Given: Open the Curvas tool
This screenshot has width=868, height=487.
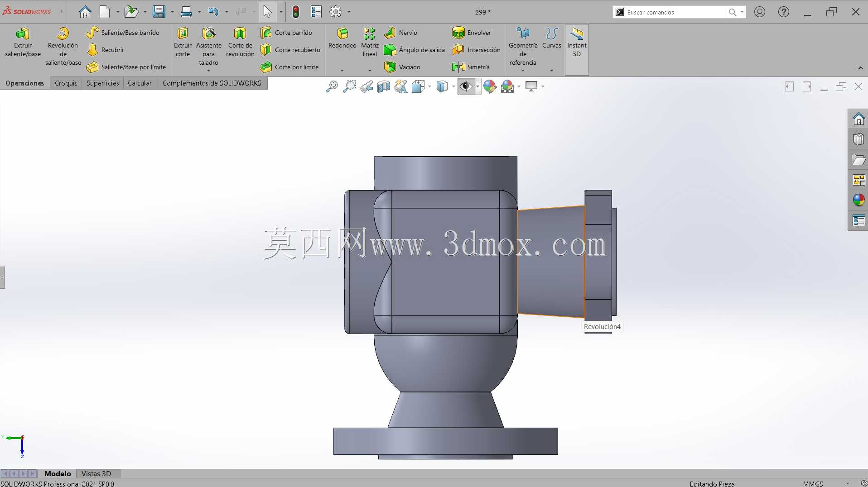Looking at the screenshot, I should [x=551, y=38].
